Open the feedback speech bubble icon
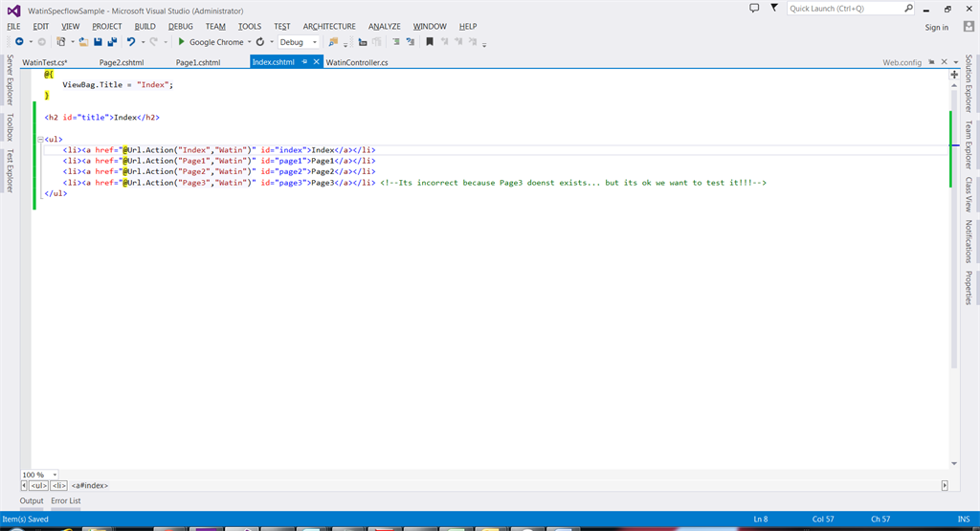Image resolution: width=980 pixels, height=531 pixels. point(754,8)
